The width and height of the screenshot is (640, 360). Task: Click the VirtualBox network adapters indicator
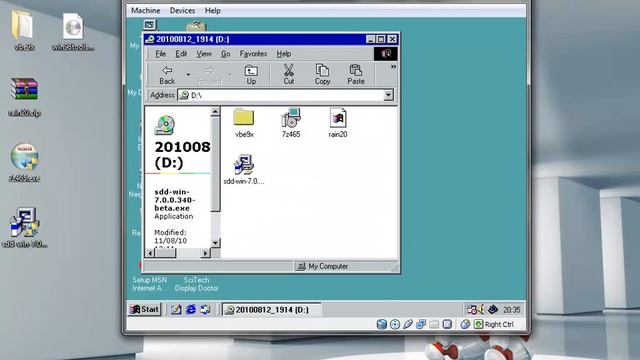(421, 324)
